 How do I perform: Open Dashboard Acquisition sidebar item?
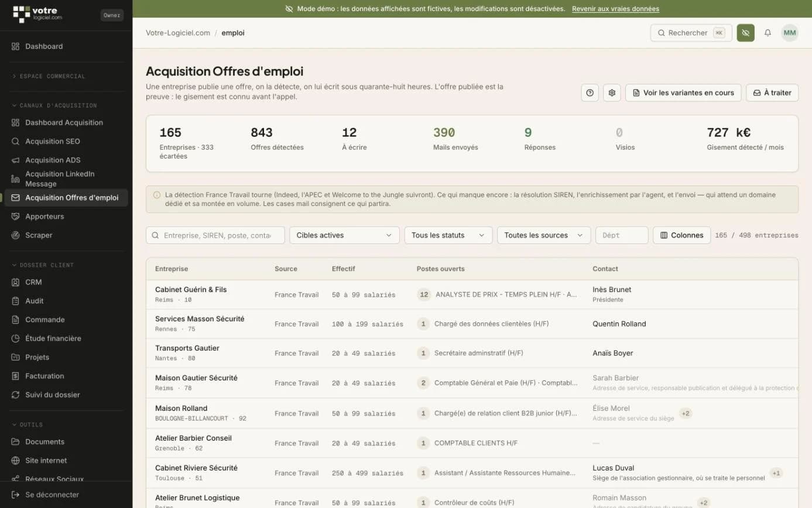coord(66,122)
